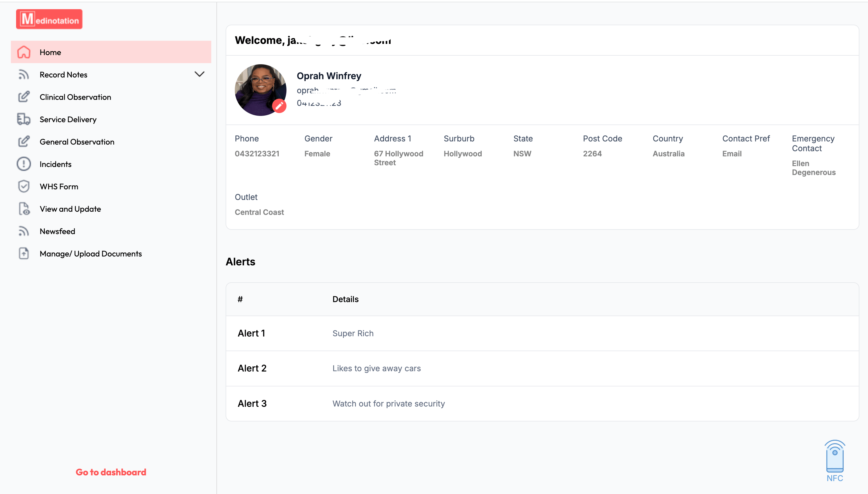Click the Surburb value Hollywood
Screen dimensions: 868x494
point(463,154)
